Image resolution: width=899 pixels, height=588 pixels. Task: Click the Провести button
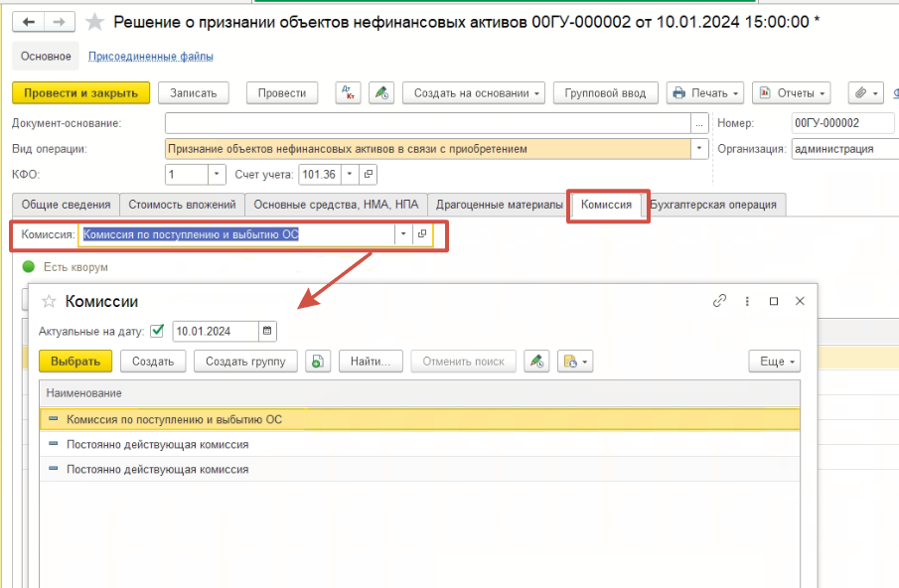[282, 92]
